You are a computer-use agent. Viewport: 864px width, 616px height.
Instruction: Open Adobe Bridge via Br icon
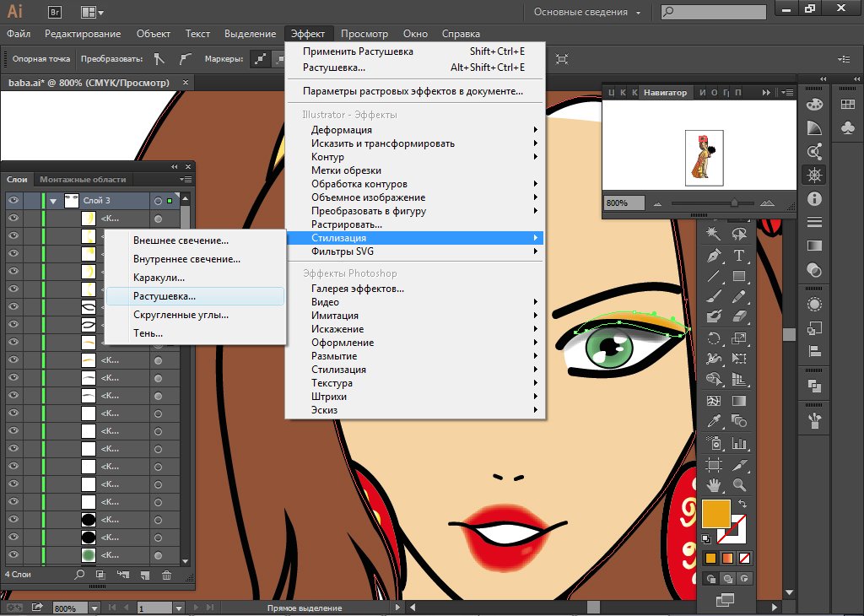pos(55,12)
